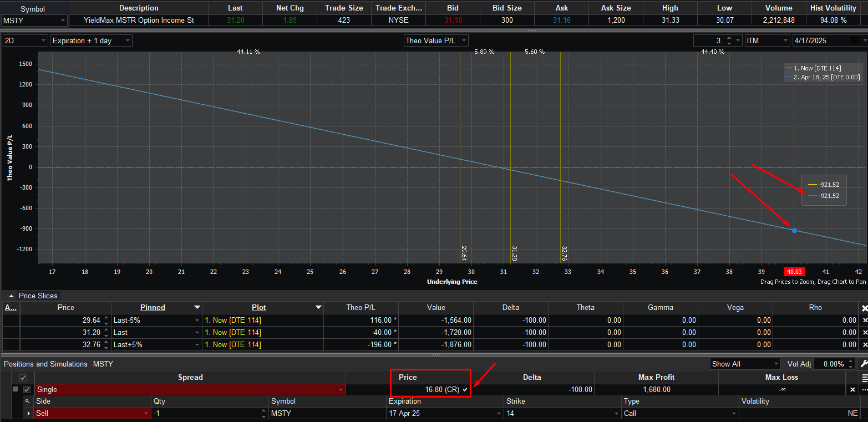Open the Plot column dropdown arrow
Image resolution: width=868 pixels, height=422 pixels.
(x=318, y=308)
